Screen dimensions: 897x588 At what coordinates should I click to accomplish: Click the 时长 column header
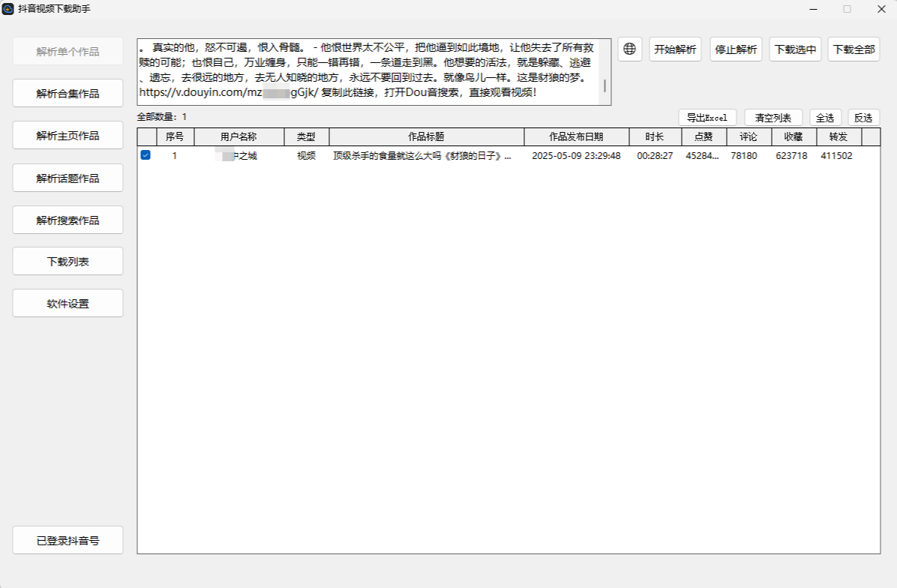(655, 136)
